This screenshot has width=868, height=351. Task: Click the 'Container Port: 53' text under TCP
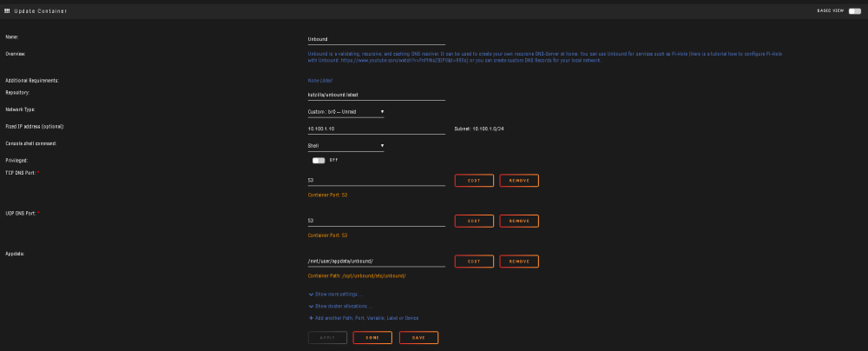tap(328, 195)
